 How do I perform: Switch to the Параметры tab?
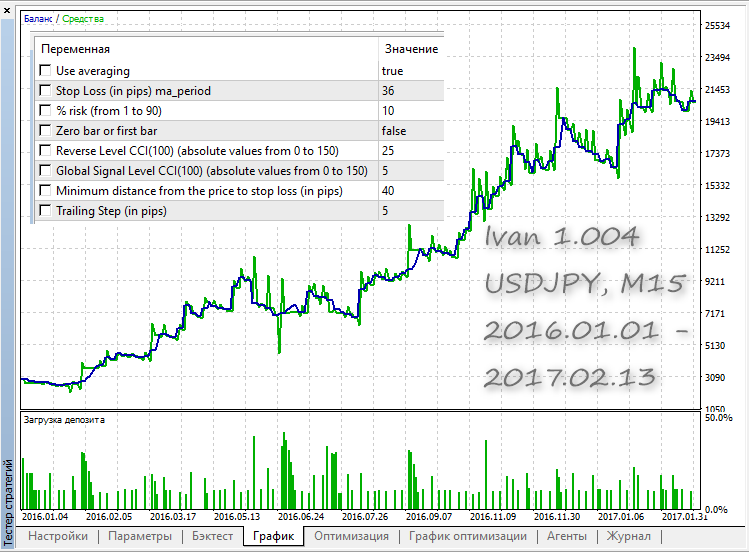[x=140, y=536]
